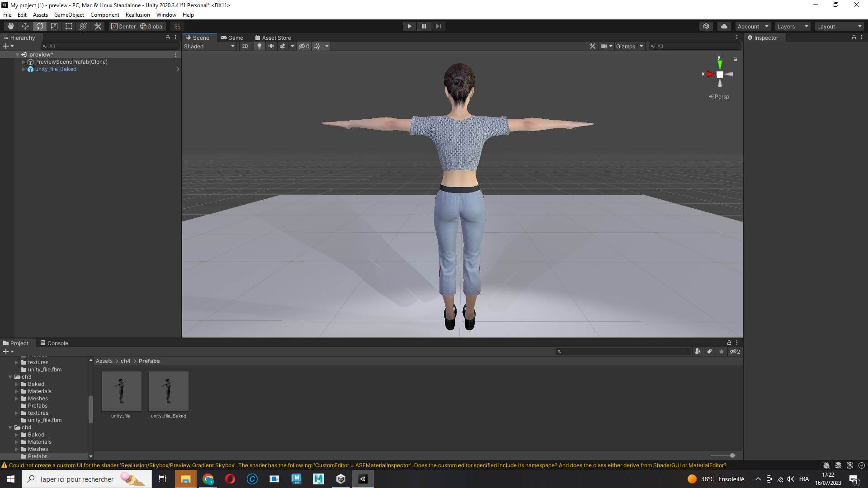The width and height of the screenshot is (868, 488).
Task: Select the Move tool
Action: pos(25,26)
